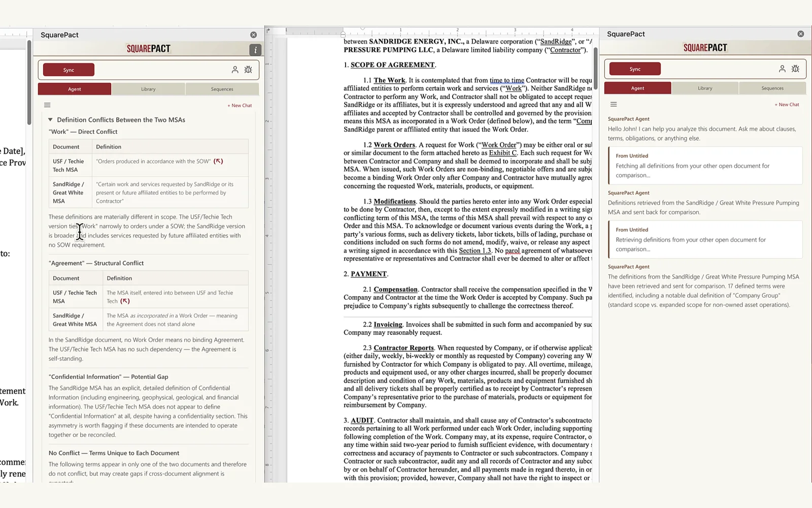The height and width of the screenshot is (508, 812).
Task: Click '"Work" — Direct Conflict' heading
Action: pos(83,132)
